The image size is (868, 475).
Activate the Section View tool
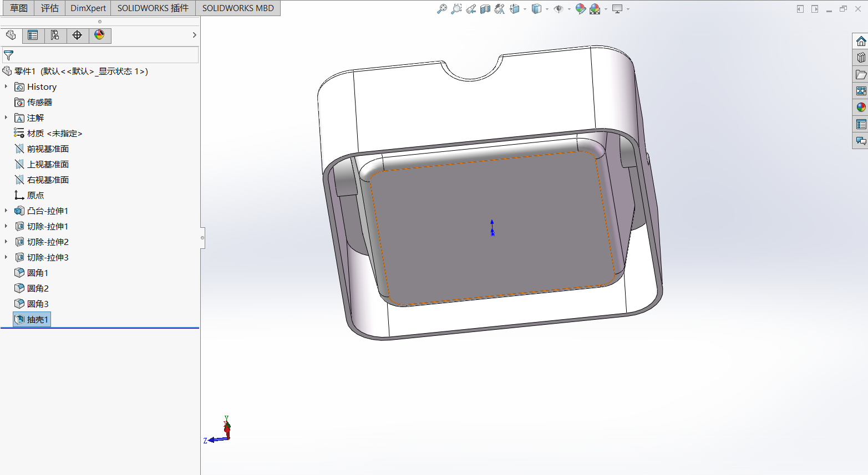pos(485,9)
